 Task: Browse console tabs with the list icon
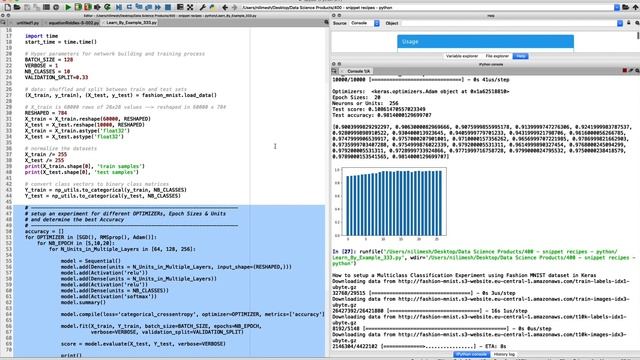point(334,71)
